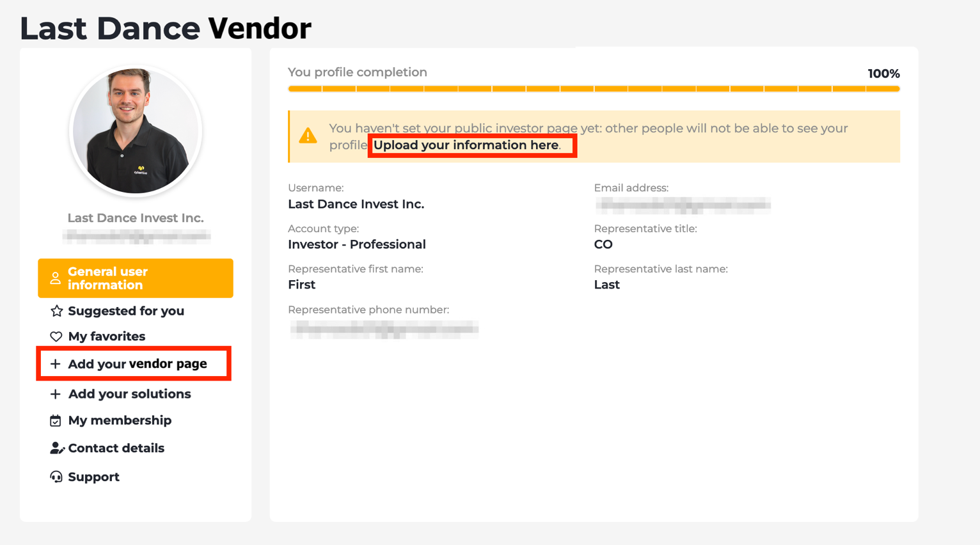Click the round profile photo
This screenshot has height=545, width=980.
(x=136, y=131)
